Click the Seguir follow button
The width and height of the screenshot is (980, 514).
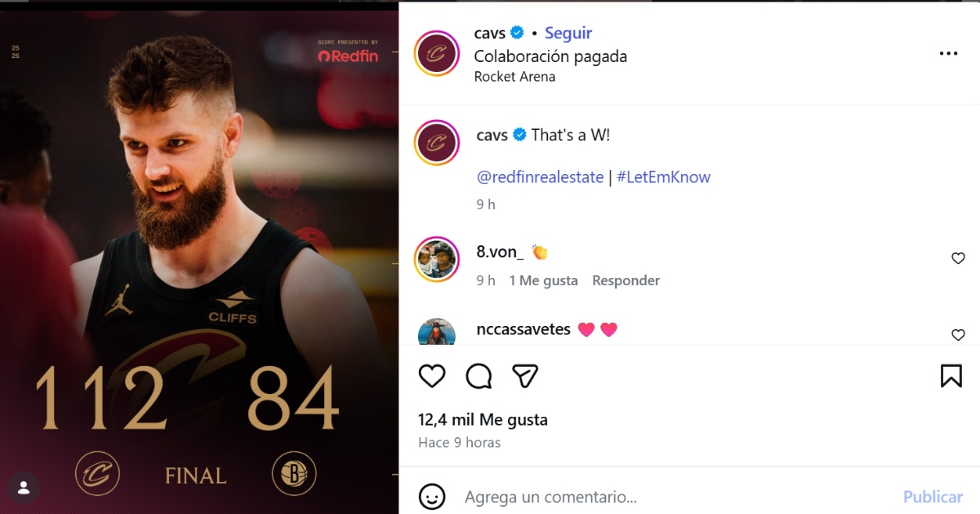(x=568, y=34)
